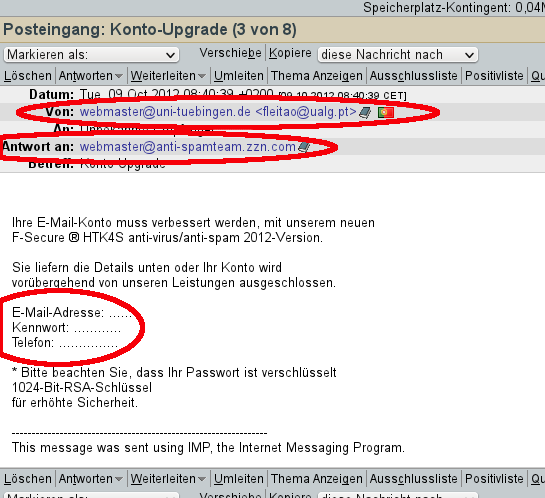
Task: Click the Portugal flag icon beside sender
Action: (x=386, y=112)
